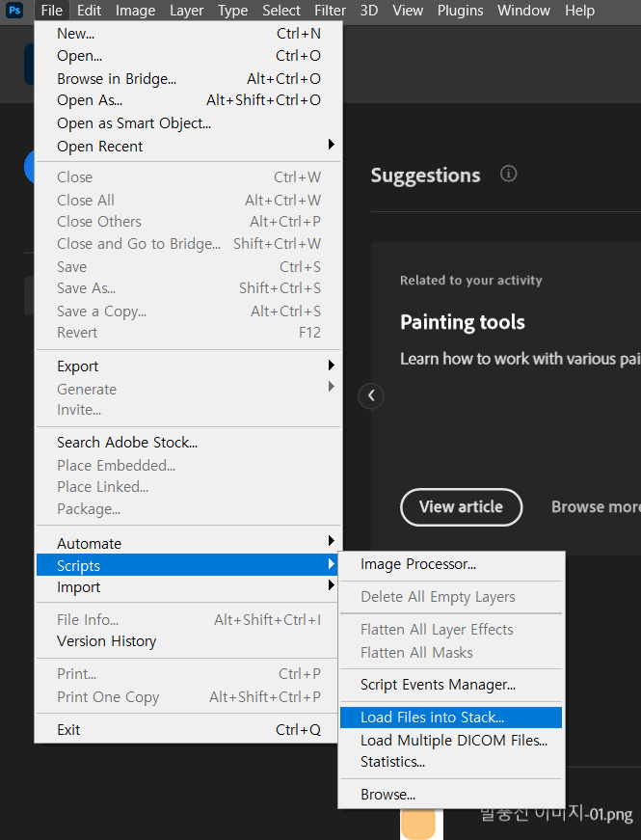Click the Print... menu entry
The image size is (641, 840).
pyautogui.click(x=189, y=674)
